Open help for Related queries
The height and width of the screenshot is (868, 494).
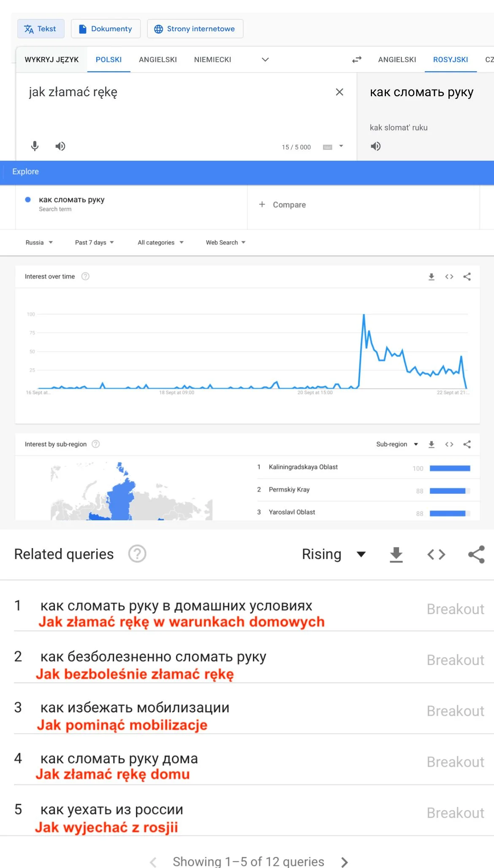point(137,554)
